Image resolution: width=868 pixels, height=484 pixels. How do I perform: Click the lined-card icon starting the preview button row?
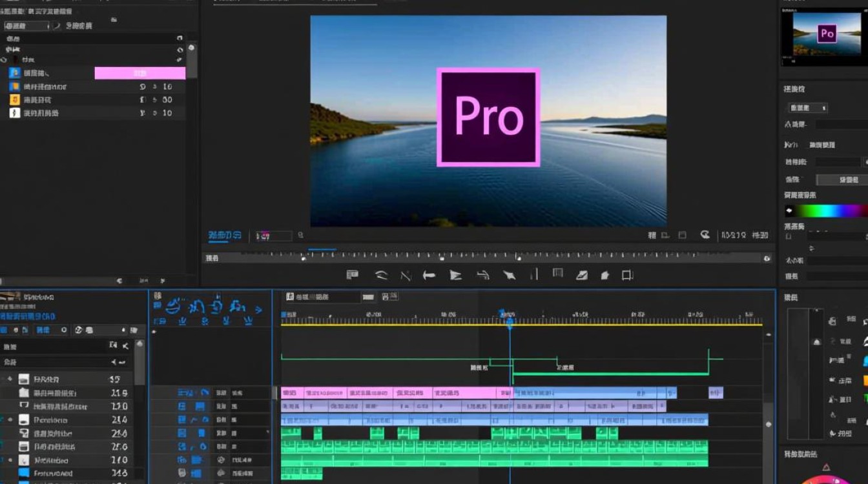pos(352,275)
